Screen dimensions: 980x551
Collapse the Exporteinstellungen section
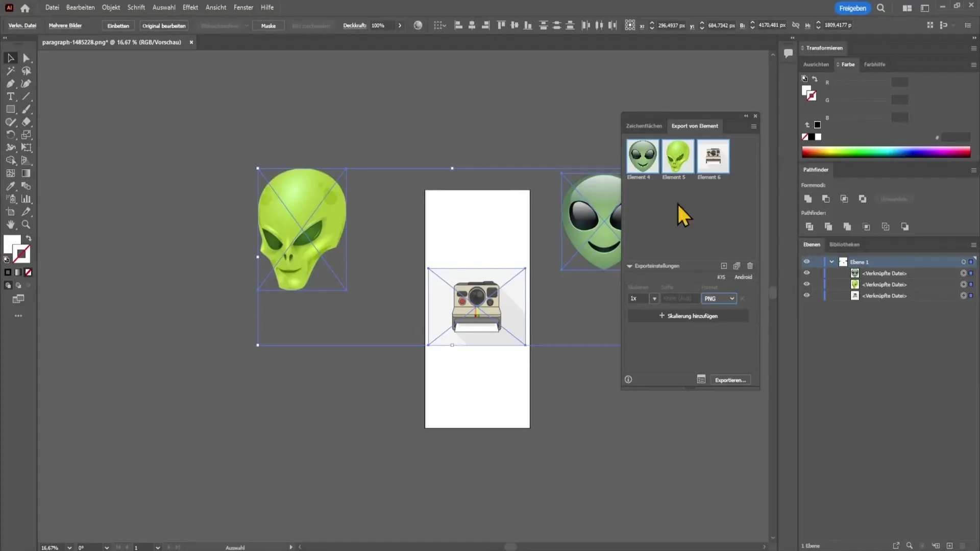point(629,266)
